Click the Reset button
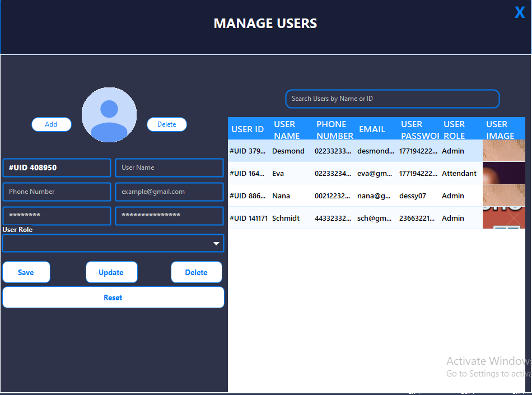Screen dimensions: 532x395 113,298
